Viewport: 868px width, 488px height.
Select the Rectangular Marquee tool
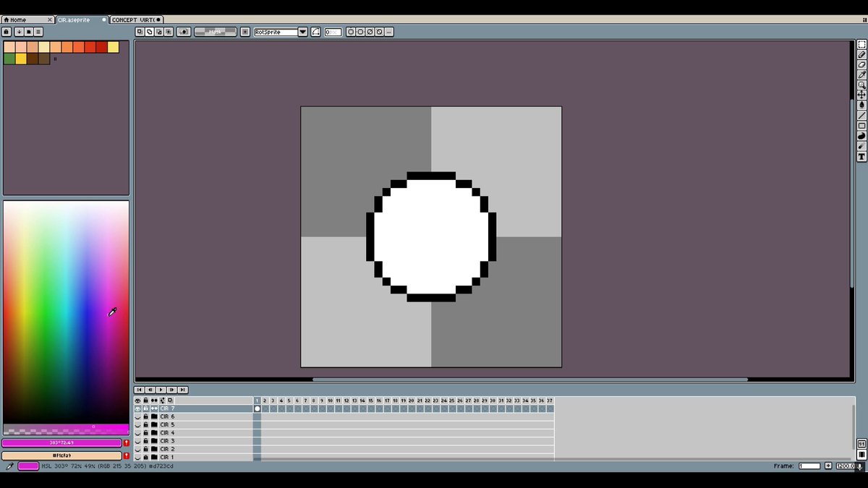coord(861,45)
